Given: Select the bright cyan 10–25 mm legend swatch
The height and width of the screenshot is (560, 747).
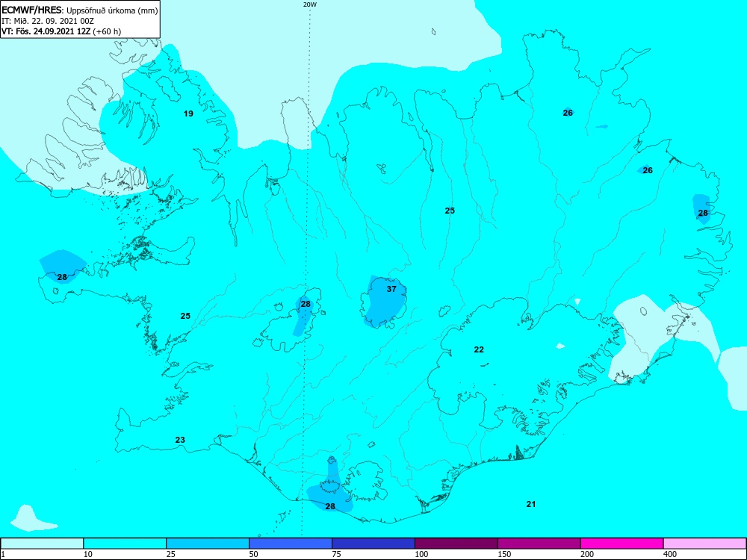Looking at the screenshot, I should click(x=125, y=544).
